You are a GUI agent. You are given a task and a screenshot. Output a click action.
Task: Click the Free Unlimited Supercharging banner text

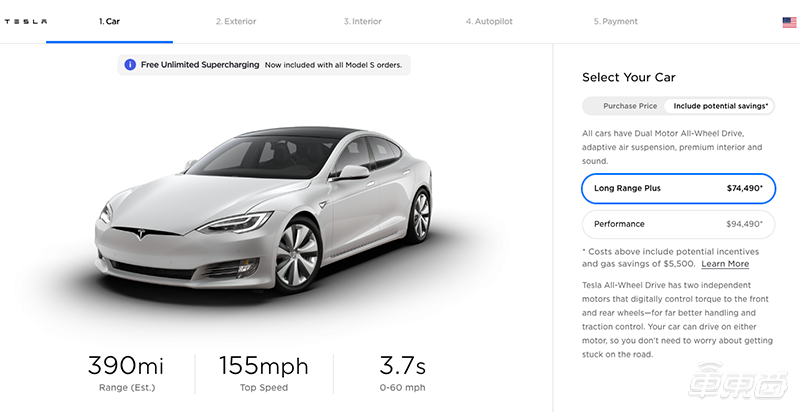point(200,65)
